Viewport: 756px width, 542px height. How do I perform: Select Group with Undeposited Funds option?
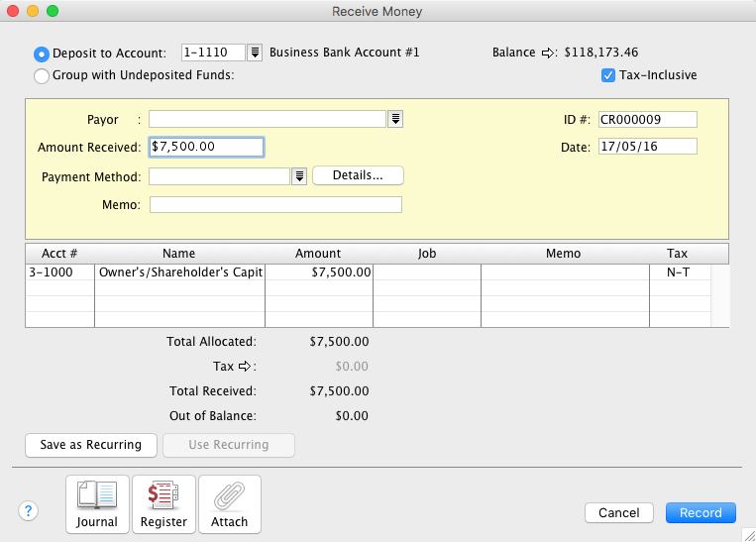tap(42, 75)
